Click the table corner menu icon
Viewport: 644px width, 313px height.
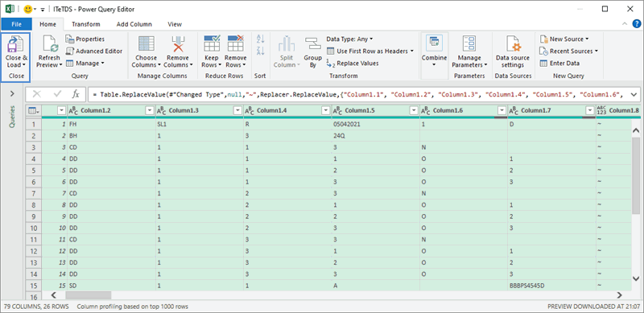(x=34, y=110)
